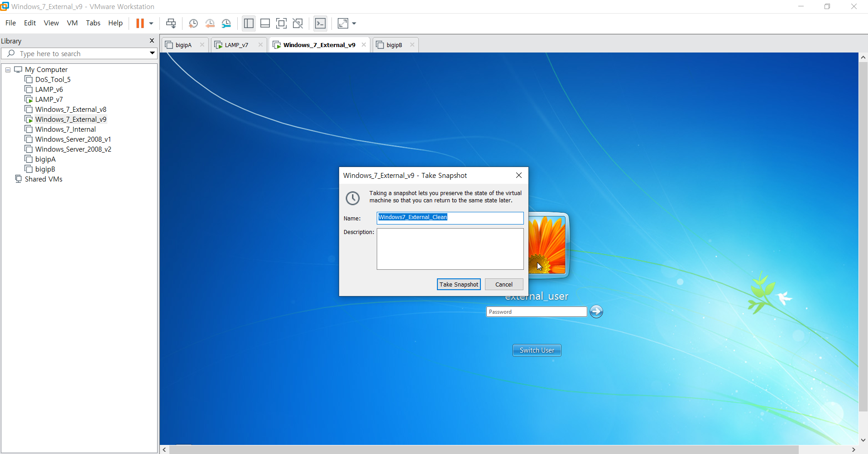Screen dimensions: 868x454
Task: Click Revert to snapshot toolbar icon
Action: tap(210, 23)
